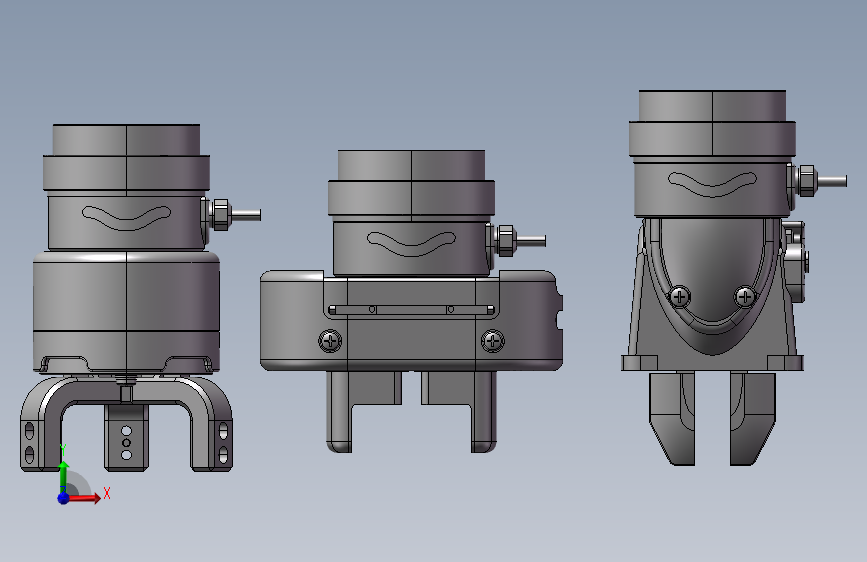Select the left finger of the right gripper

pos(672,419)
